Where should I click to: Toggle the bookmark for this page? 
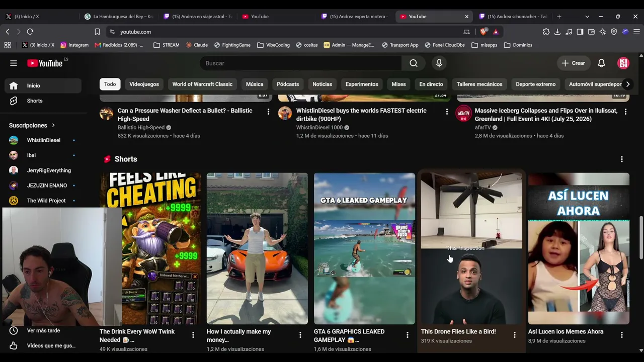(x=97, y=32)
